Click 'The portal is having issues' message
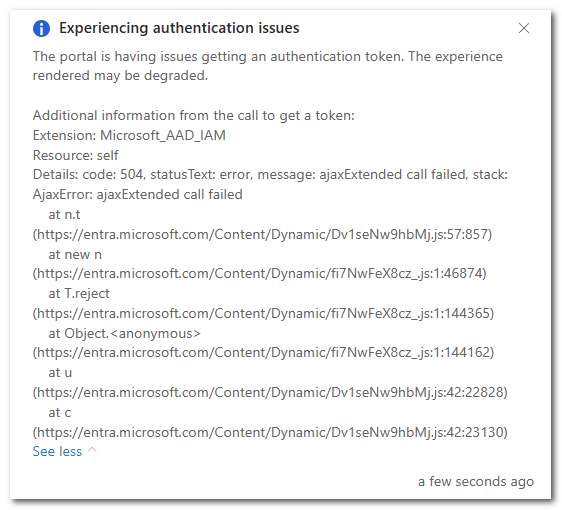The image size is (562, 510). [268, 66]
